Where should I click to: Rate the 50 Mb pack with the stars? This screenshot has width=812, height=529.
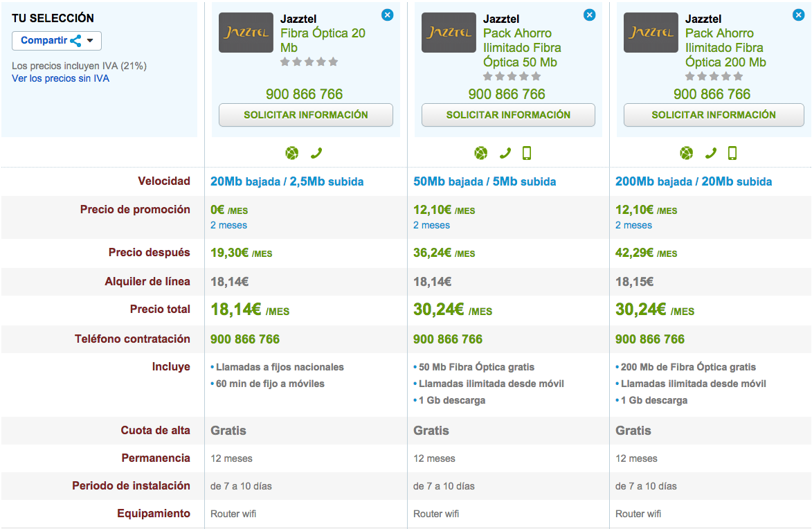512,76
